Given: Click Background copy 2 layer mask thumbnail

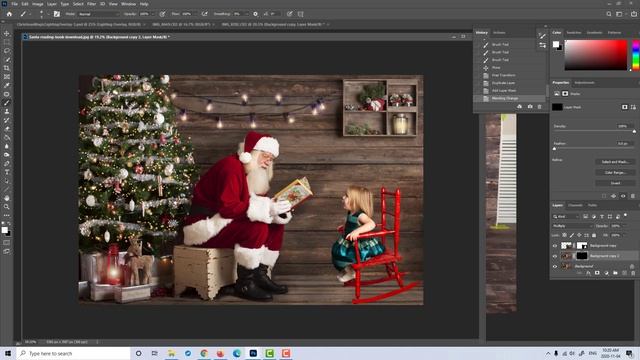Looking at the screenshot, I should [582, 256].
